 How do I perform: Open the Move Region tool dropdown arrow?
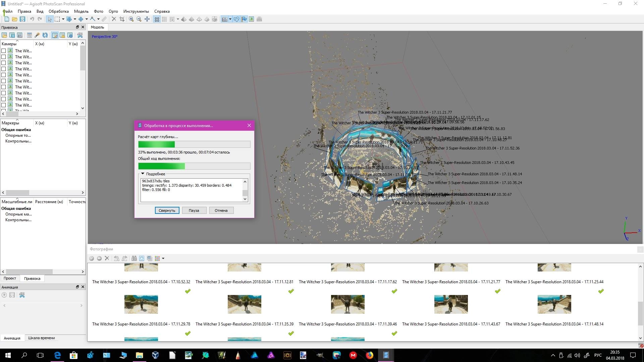pyautogui.click(x=74, y=19)
